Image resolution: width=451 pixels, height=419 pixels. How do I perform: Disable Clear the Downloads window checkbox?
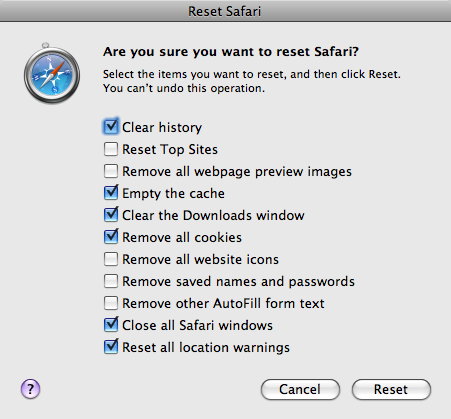pyautogui.click(x=111, y=215)
